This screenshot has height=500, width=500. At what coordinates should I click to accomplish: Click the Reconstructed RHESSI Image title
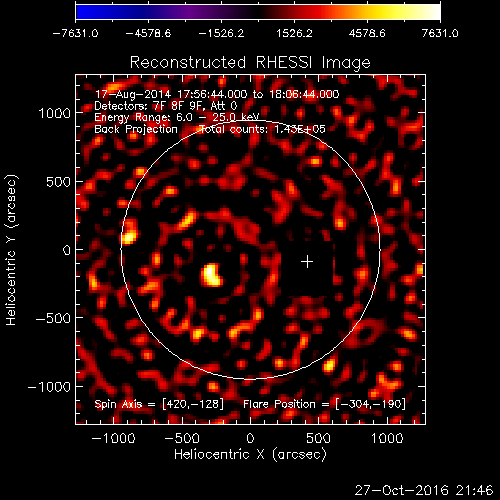coord(250,62)
